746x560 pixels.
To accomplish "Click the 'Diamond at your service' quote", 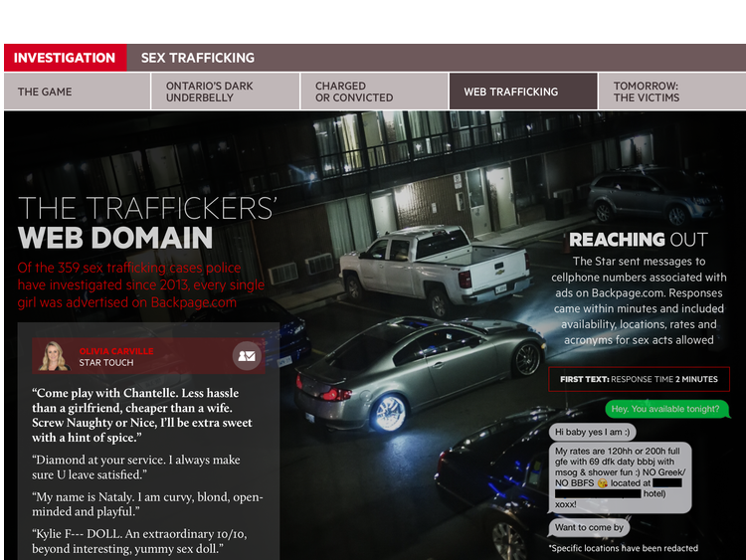I will pos(136,467).
